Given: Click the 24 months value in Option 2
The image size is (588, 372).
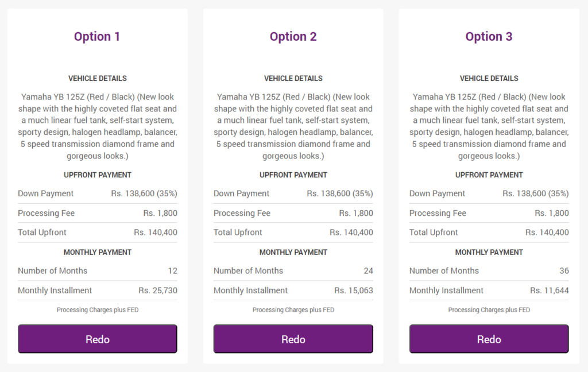Looking at the screenshot, I should coord(368,271).
